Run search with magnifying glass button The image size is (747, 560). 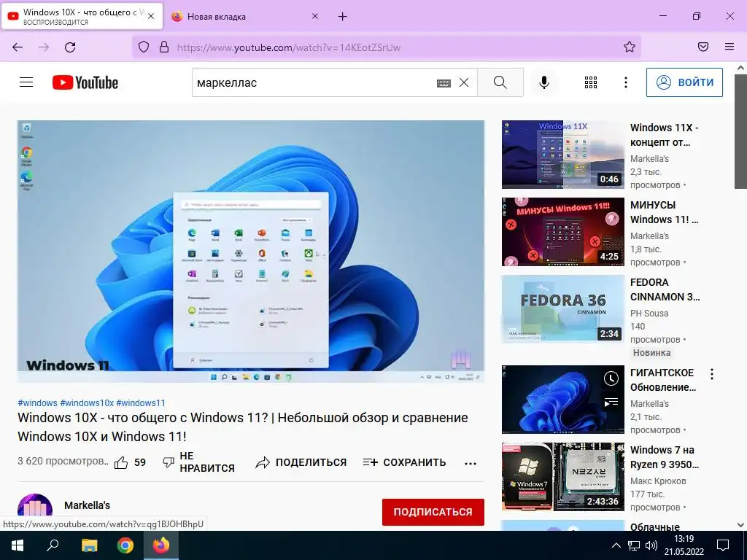pyautogui.click(x=500, y=82)
